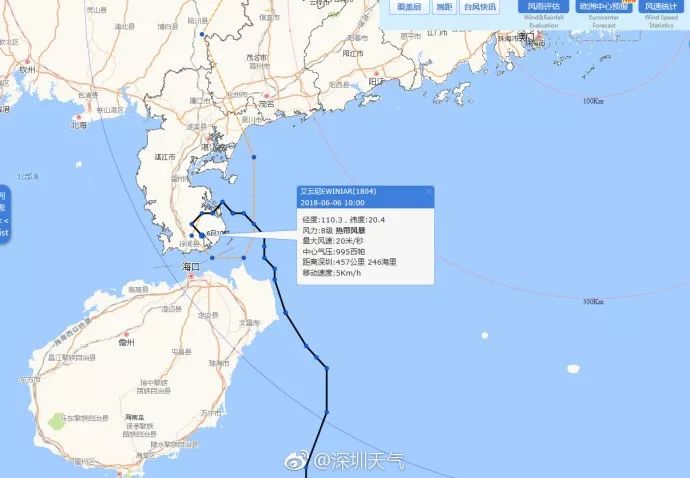
Task: Open 风速统计 Wind Speed Statistics
Action: pyautogui.click(x=661, y=7)
